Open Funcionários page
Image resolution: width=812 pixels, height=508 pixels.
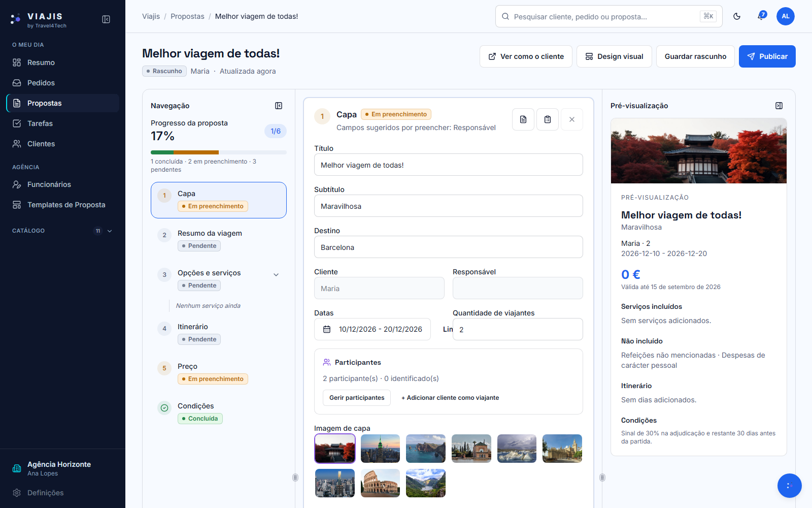(63, 184)
